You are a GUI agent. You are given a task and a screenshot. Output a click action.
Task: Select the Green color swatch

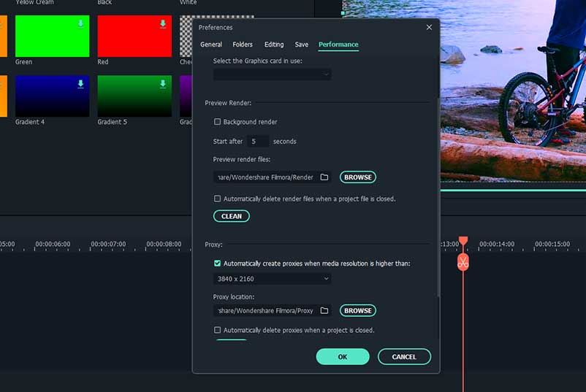pyautogui.click(x=53, y=36)
